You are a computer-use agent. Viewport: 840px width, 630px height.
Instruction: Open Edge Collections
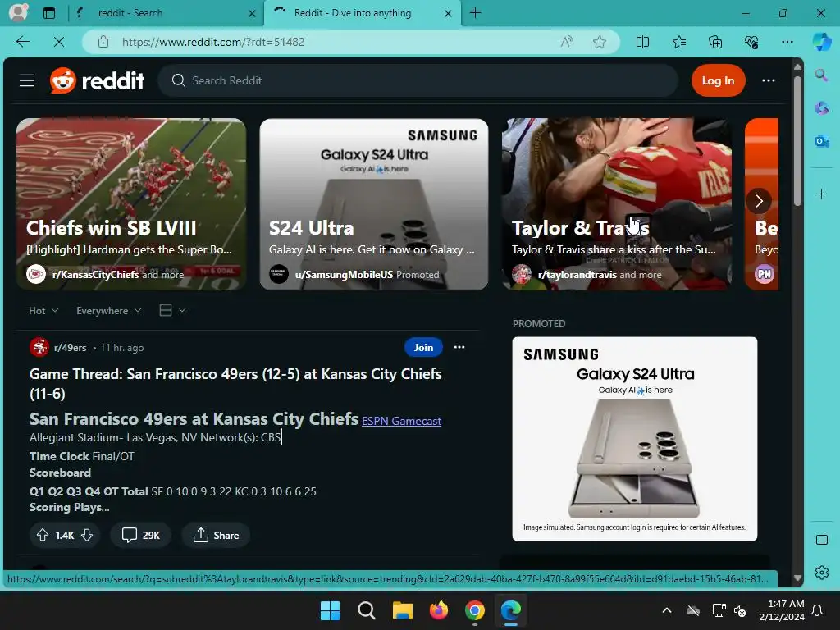pyautogui.click(x=715, y=42)
